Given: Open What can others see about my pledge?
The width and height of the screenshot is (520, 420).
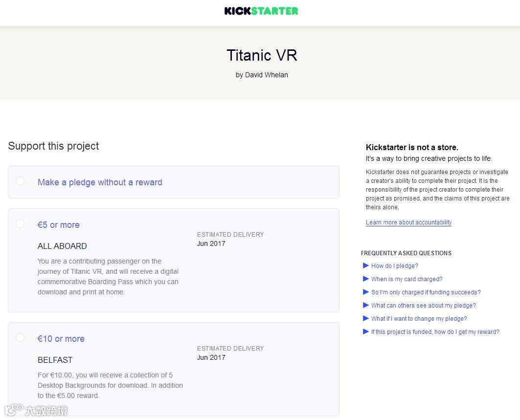Looking at the screenshot, I should pos(424,306).
